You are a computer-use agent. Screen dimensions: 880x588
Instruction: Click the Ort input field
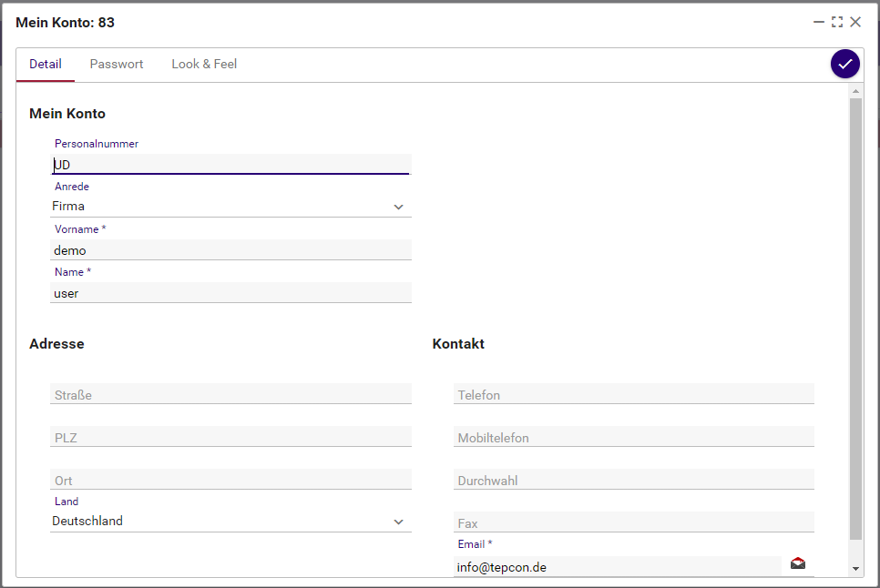click(230, 481)
